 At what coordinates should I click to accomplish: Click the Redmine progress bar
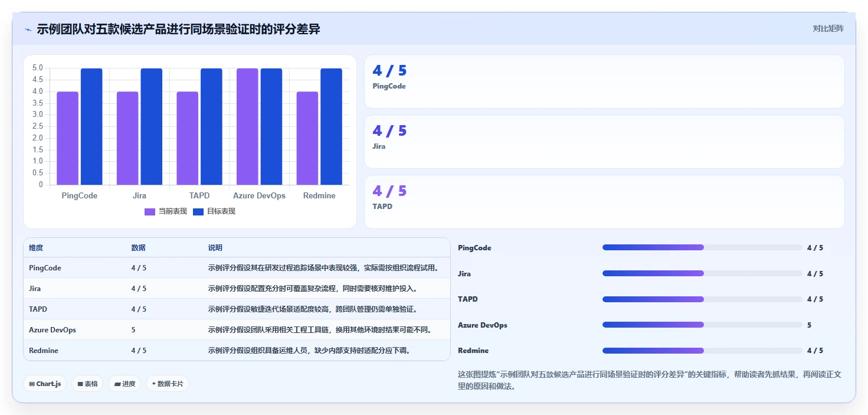[x=702, y=351]
